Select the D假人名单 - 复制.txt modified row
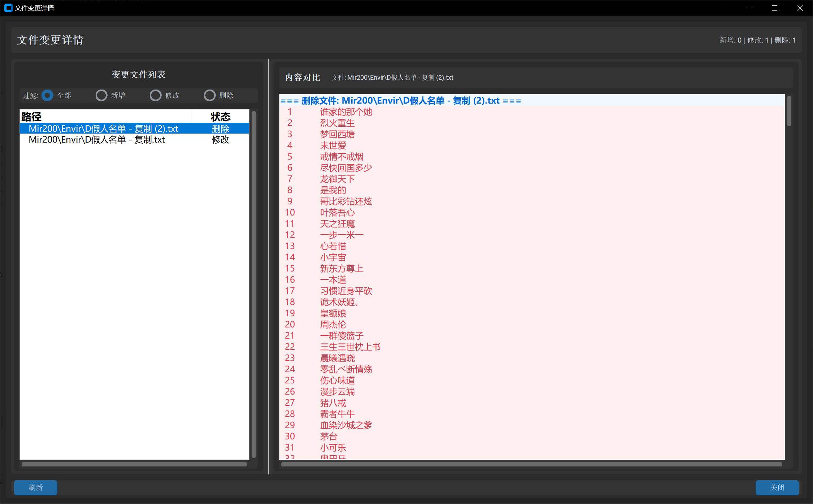 point(97,140)
